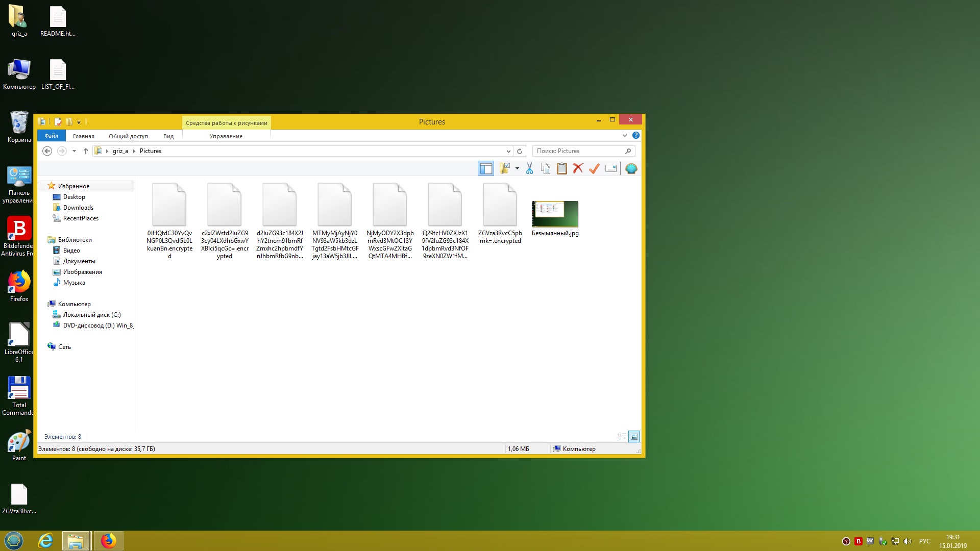
Task: Toggle the navigation pane button
Action: click(485, 168)
